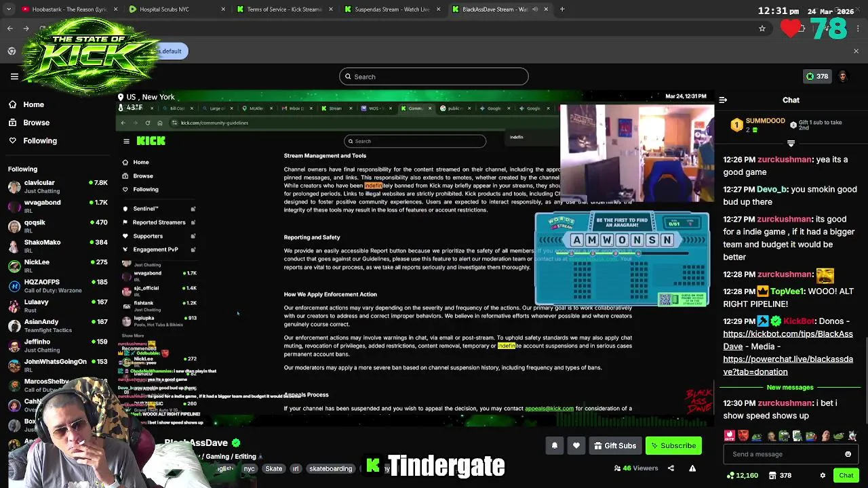Open the Lulaavy channel in Following list

pyautogui.click(x=58, y=306)
